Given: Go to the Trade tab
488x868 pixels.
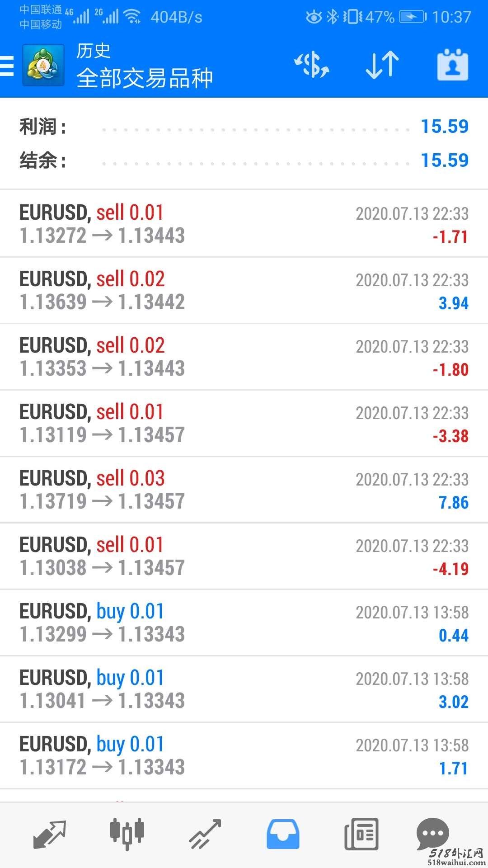Looking at the screenshot, I should (x=205, y=833).
